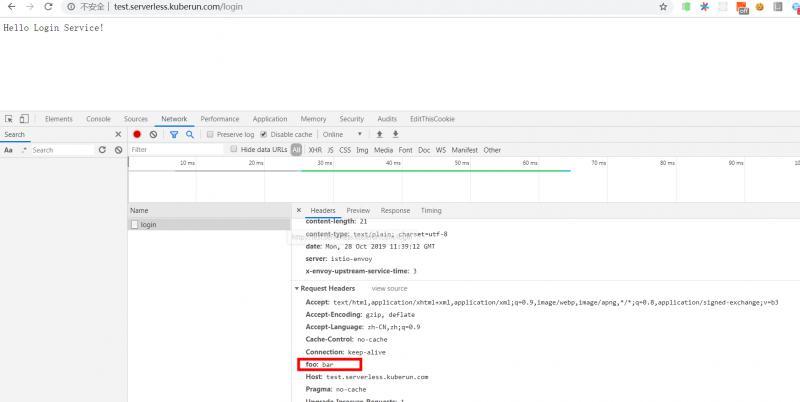Filter requests by CSS
The image size is (800, 402).
click(x=345, y=150)
